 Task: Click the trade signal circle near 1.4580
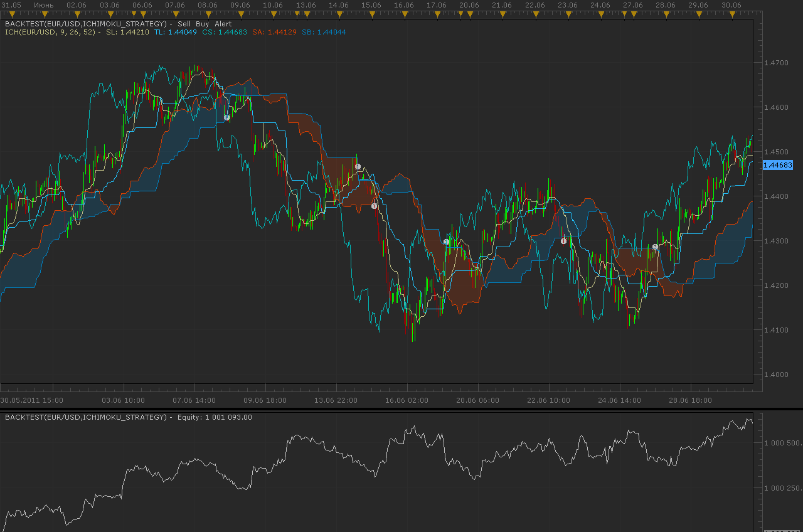pos(227,117)
